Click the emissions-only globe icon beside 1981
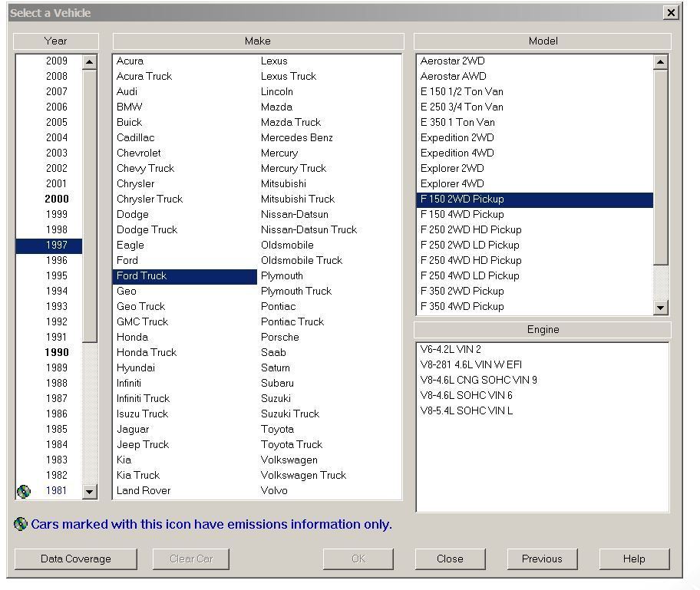The width and height of the screenshot is (700, 590). pyautogui.click(x=24, y=491)
